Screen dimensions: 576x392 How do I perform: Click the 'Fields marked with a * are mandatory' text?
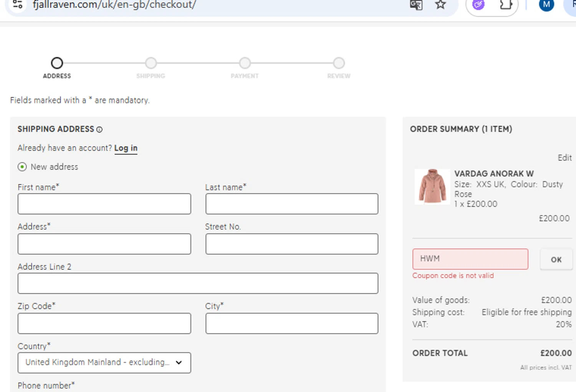point(80,100)
